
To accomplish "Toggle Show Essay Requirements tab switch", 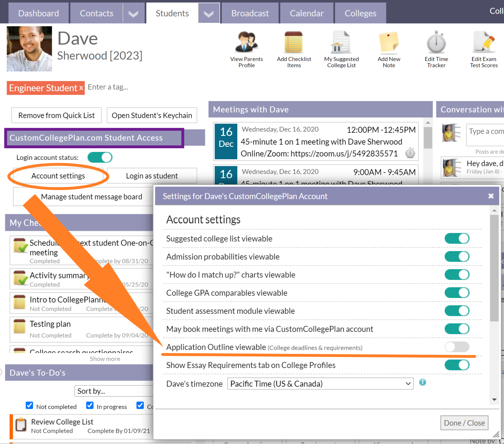I will pyautogui.click(x=457, y=365).
